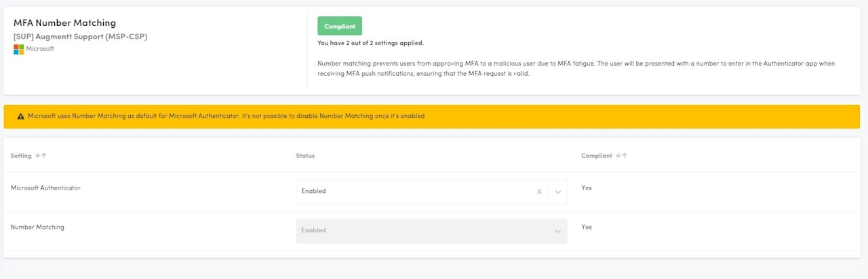Click the Status column header

(305, 156)
